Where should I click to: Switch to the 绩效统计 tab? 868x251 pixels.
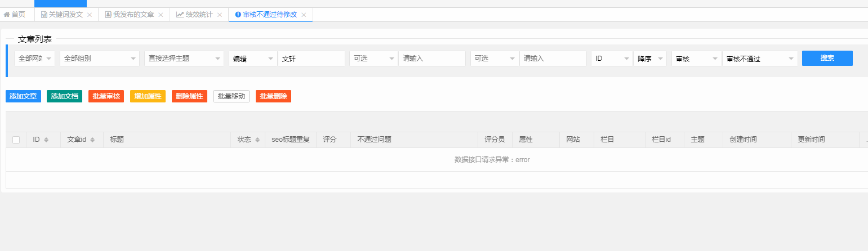tap(199, 15)
